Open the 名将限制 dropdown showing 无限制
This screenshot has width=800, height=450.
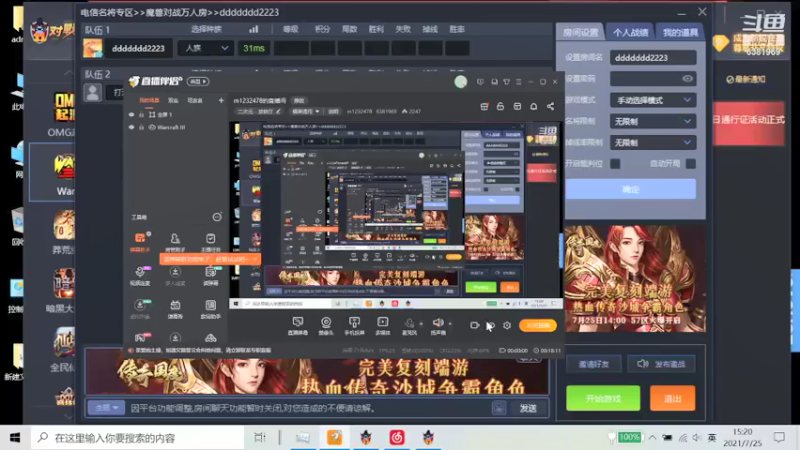click(653, 121)
